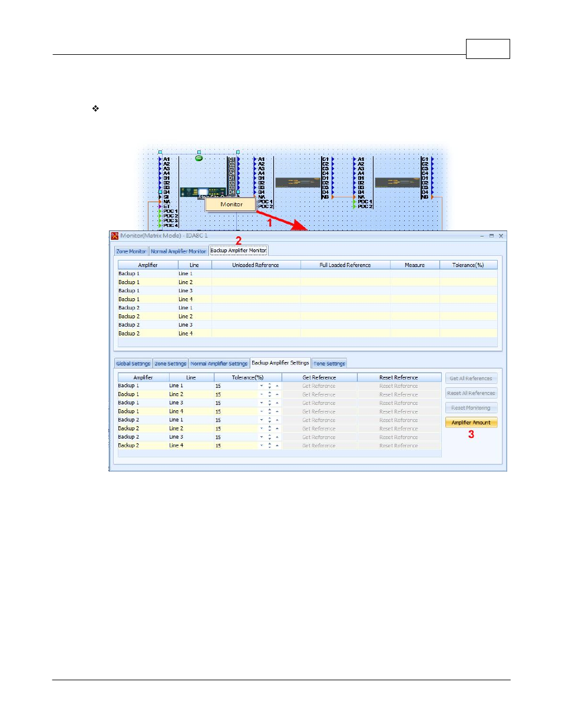Image resolution: width=562 pixels, height=728 pixels.
Task: Open the Tone Settings tab
Action: (x=329, y=364)
